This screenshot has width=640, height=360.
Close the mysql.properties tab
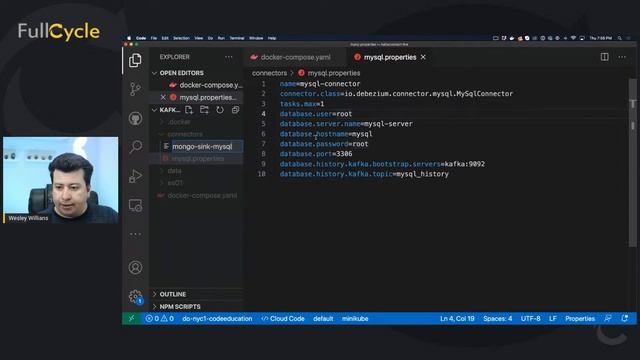click(x=423, y=57)
